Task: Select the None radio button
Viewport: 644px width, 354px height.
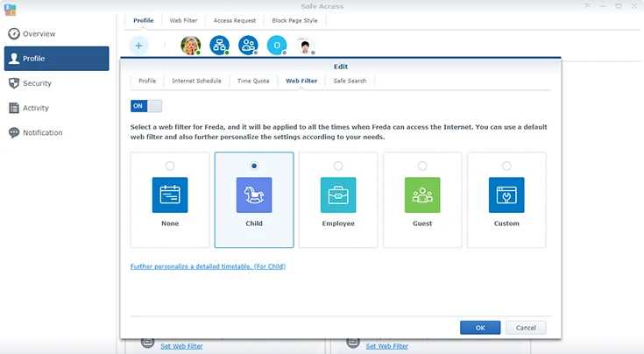Action: pyautogui.click(x=170, y=166)
